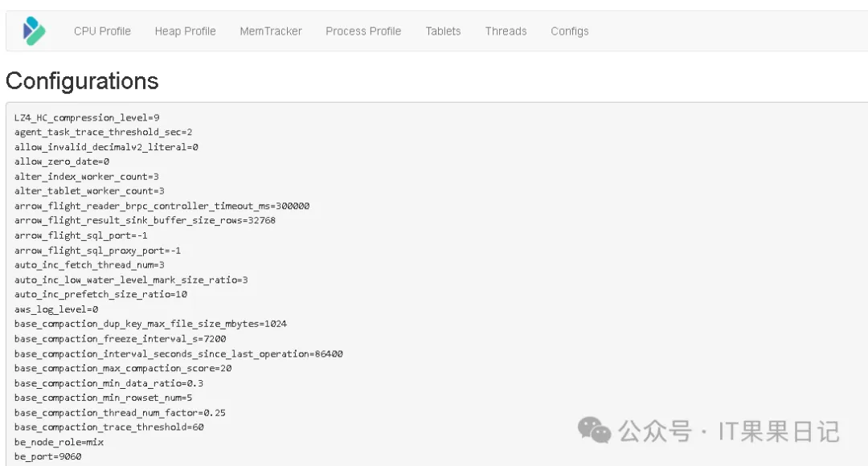The height and width of the screenshot is (466, 868).
Task: Open the MemTracker page
Action: pos(271,31)
